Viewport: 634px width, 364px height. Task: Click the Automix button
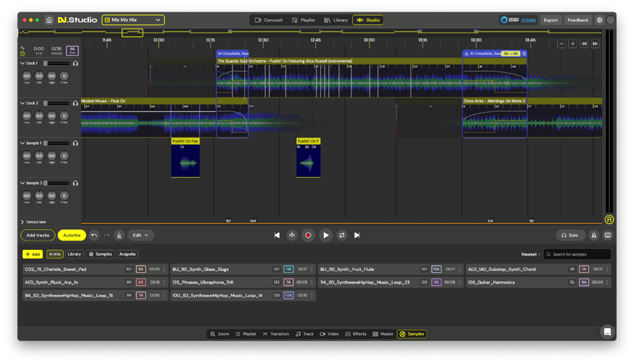(x=72, y=235)
